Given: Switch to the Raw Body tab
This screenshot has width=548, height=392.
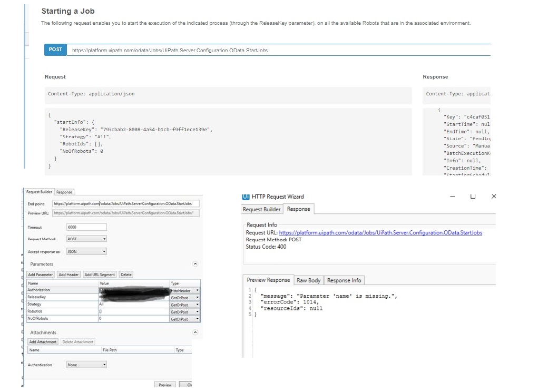Looking at the screenshot, I should 309,280.
